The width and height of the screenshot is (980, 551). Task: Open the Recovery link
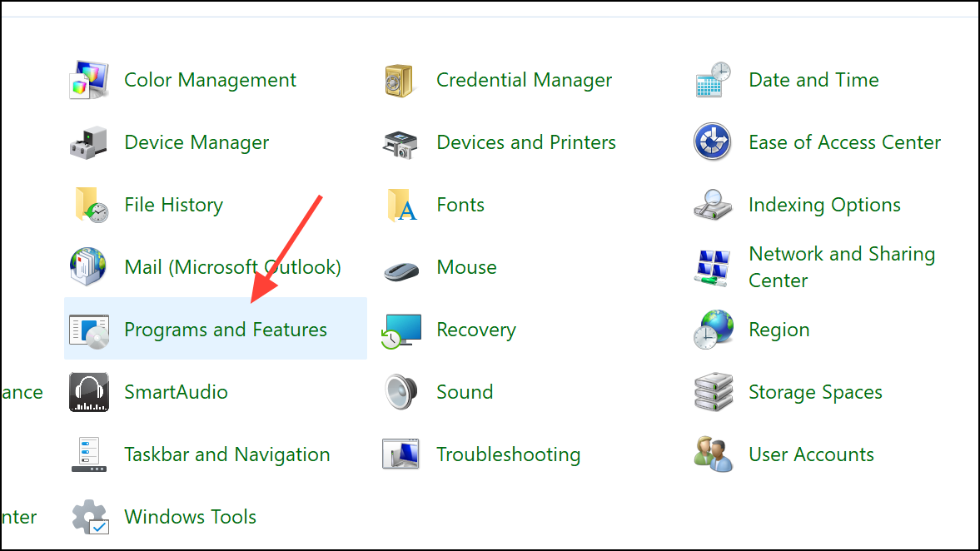tap(476, 329)
